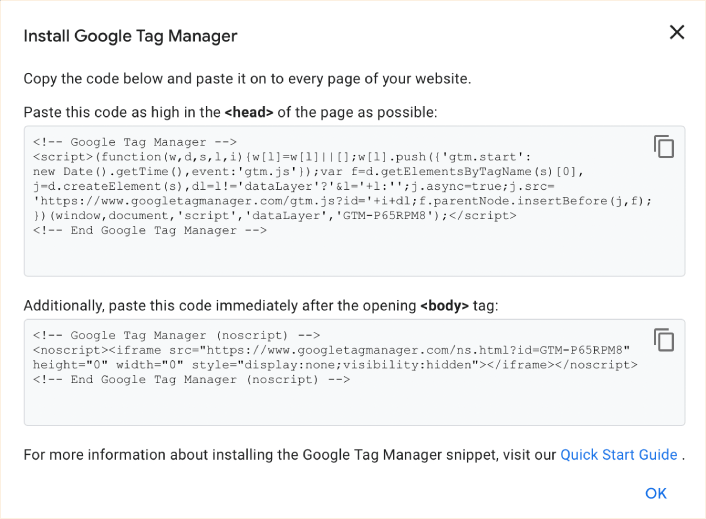Click the 'Copy the code below' instruction text
706x519 pixels.
pos(247,78)
